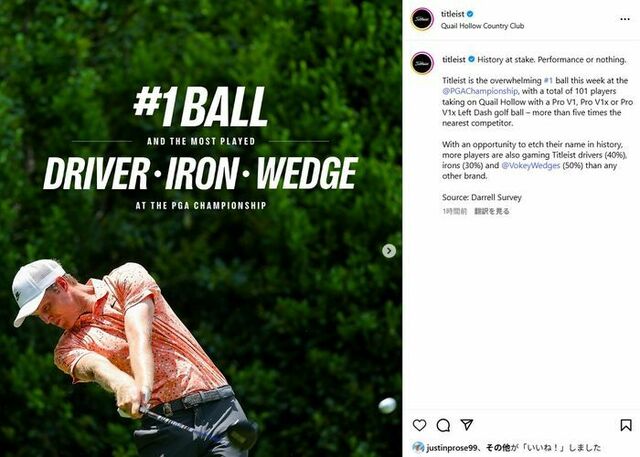
Task: Click the #1 hashtag in caption
Action: click(548, 80)
